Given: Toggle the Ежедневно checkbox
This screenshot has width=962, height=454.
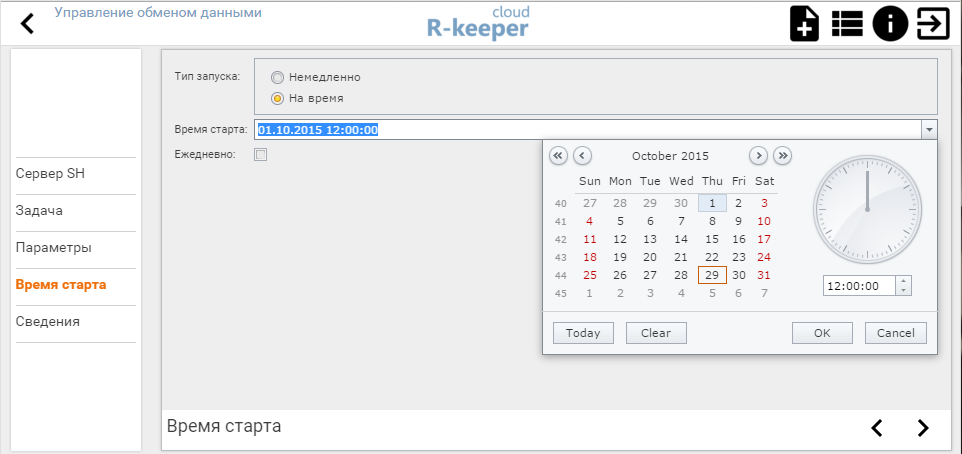Looking at the screenshot, I should [261, 155].
